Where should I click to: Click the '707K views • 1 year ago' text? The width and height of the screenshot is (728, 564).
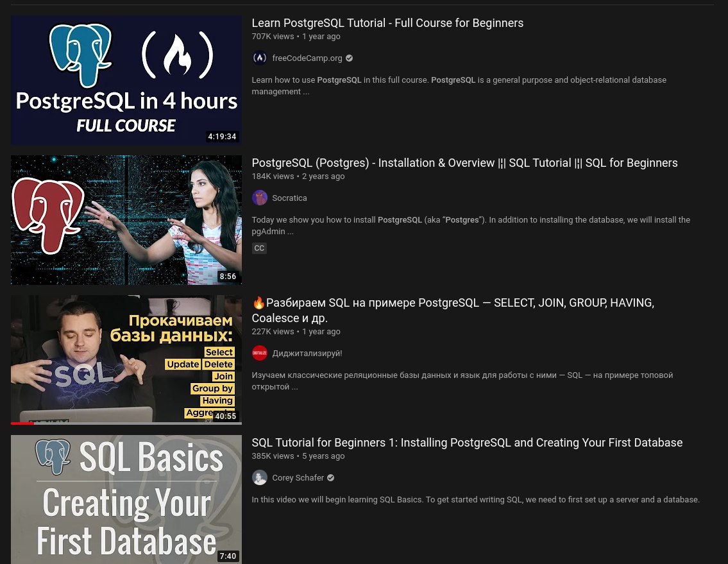click(x=296, y=36)
